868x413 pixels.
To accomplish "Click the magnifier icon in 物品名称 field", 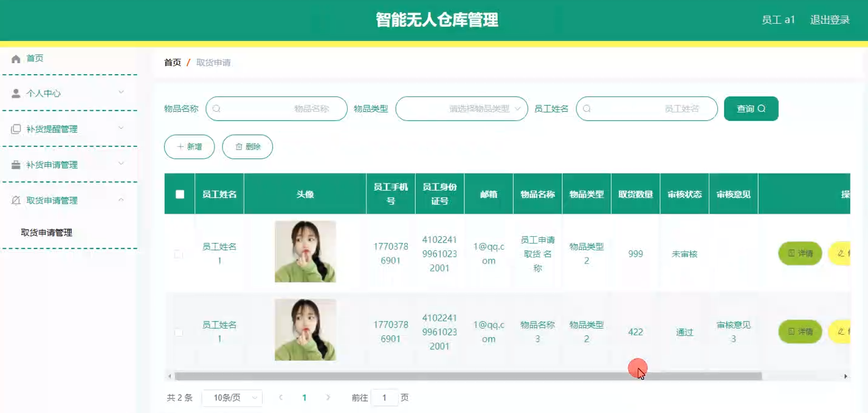I will click(x=217, y=108).
